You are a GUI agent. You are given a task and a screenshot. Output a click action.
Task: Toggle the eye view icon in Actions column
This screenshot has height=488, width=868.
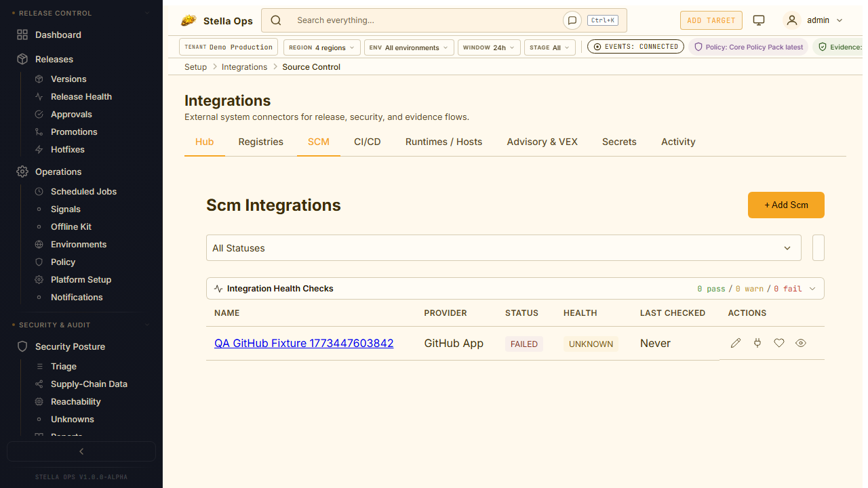801,343
